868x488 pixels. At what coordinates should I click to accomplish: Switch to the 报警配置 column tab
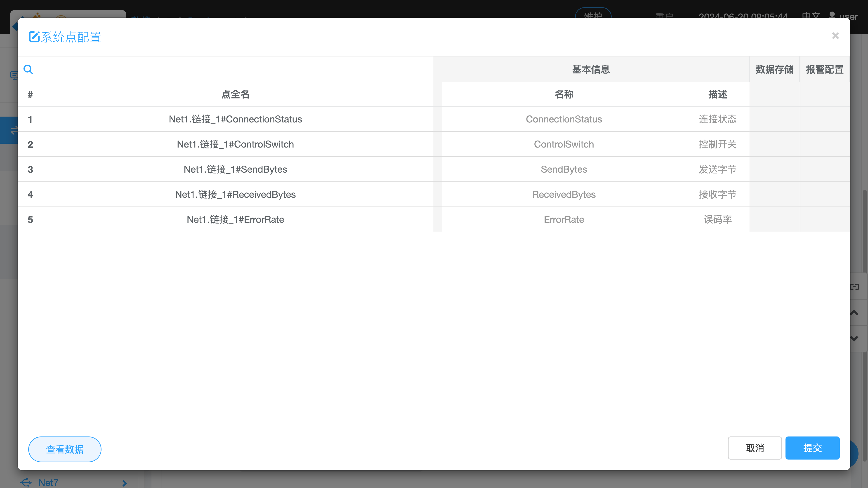coord(825,69)
